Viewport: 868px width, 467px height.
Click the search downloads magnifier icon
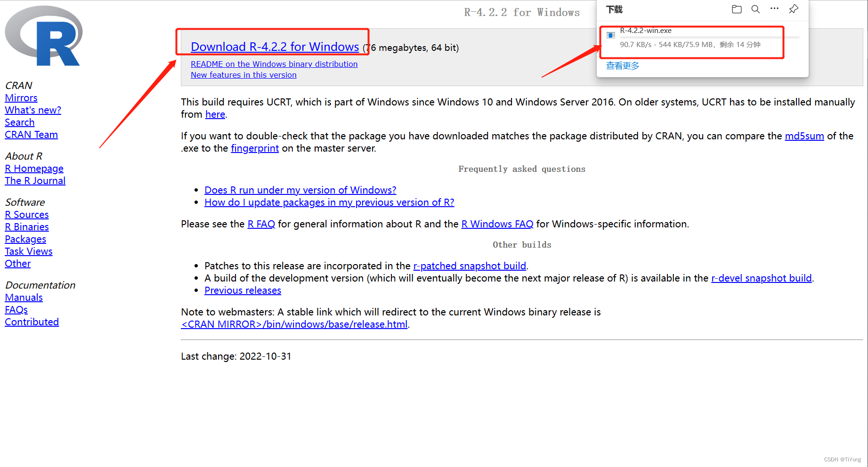(x=755, y=9)
